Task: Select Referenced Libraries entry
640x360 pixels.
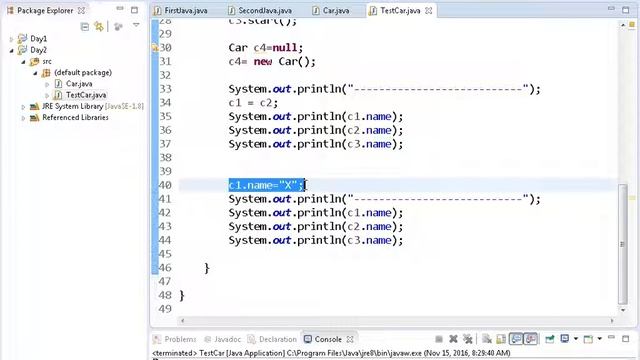Action: click(75, 118)
